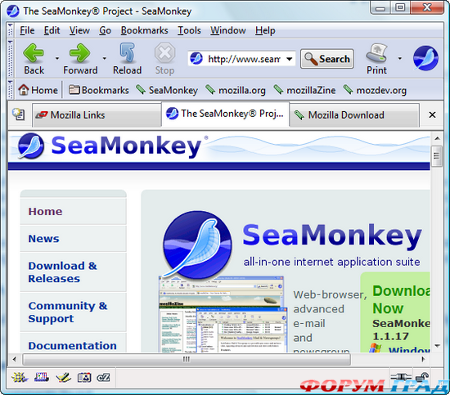This screenshot has height=395, width=450.
Task: Print the page using the Print icon
Action: pos(377,59)
